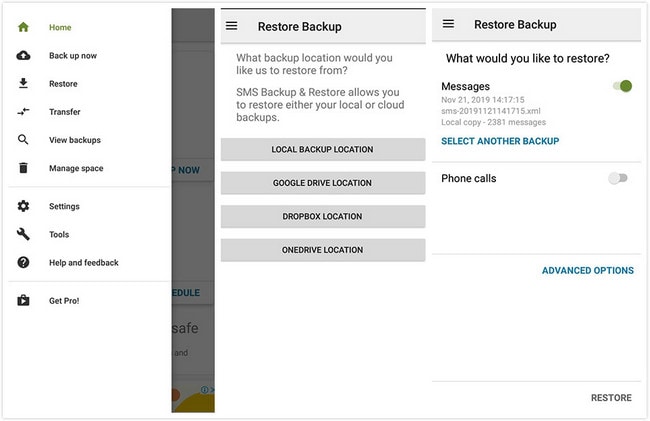Choose Dropbox Location button
The image size is (650, 421).
323,216
